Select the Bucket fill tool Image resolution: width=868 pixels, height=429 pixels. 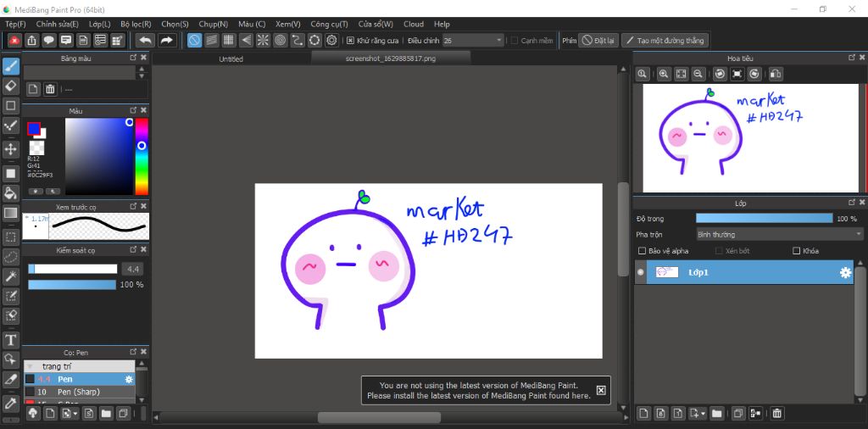(x=11, y=192)
